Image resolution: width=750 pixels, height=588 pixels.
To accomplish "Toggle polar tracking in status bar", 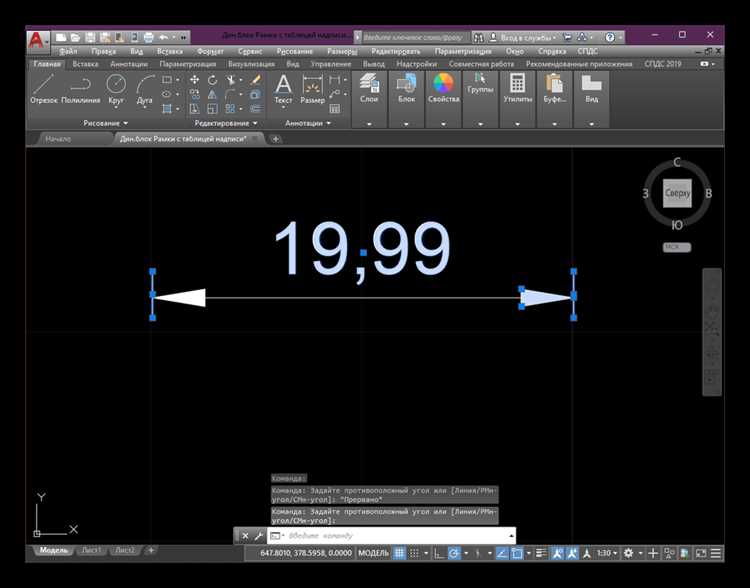I will pyautogui.click(x=453, y=553).
